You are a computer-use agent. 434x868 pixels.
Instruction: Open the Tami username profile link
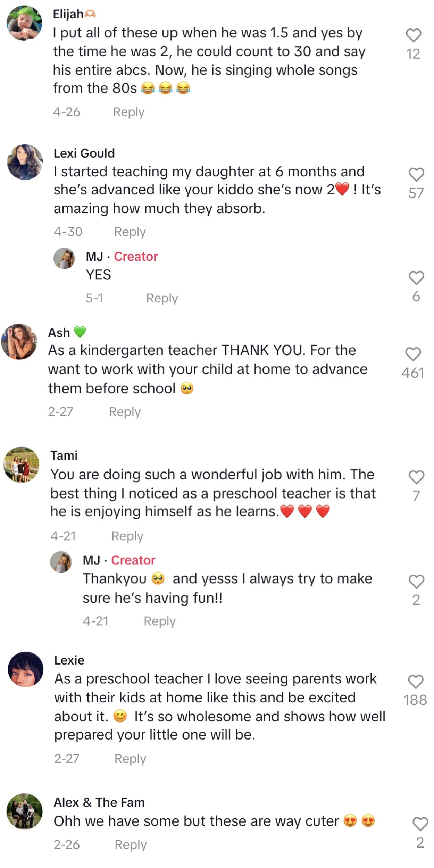point(64,455)
